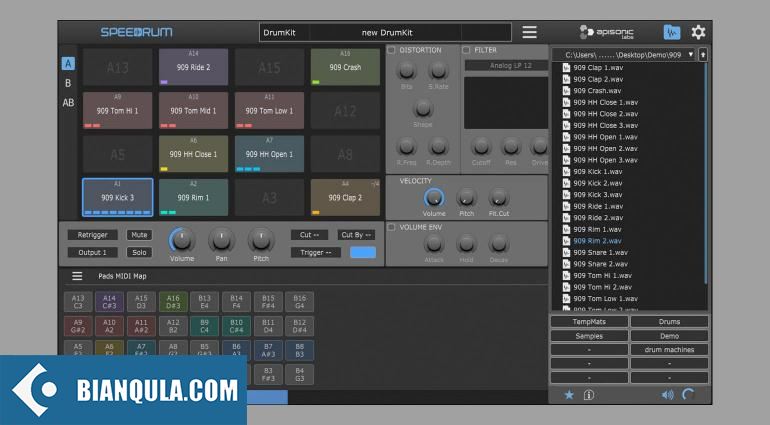Open the Samples favorite folder

pyautogui.click(x=589, y=336)
